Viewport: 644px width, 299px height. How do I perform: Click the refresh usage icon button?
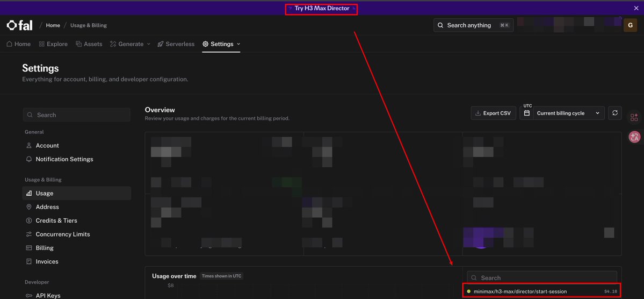pos(615,113)
